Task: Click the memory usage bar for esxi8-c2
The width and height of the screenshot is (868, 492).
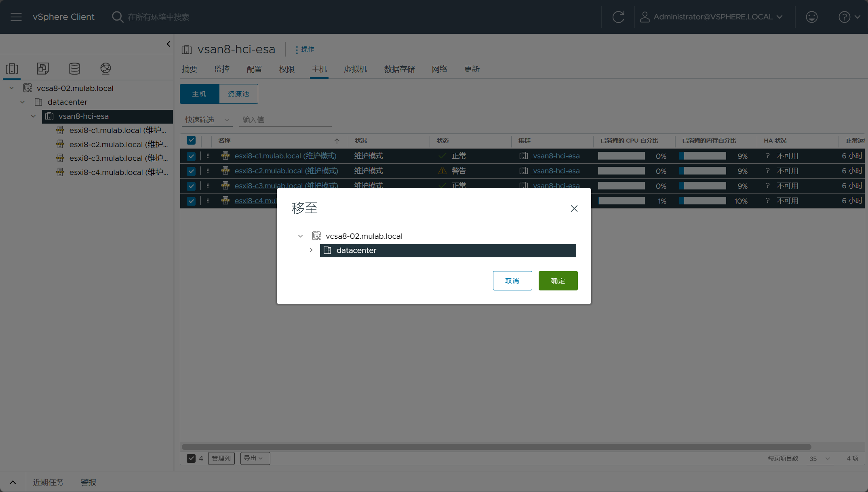Action: [x=703, y=171]
